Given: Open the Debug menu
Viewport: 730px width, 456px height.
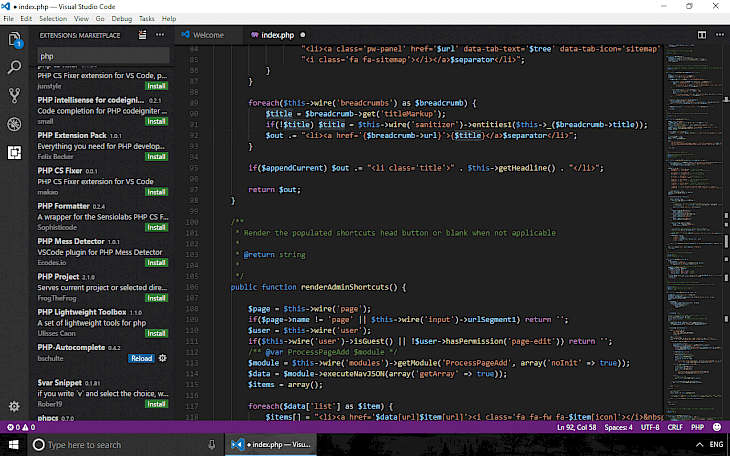Looking at the screenshot, I should pyautogui.click(x=122, y=19).
